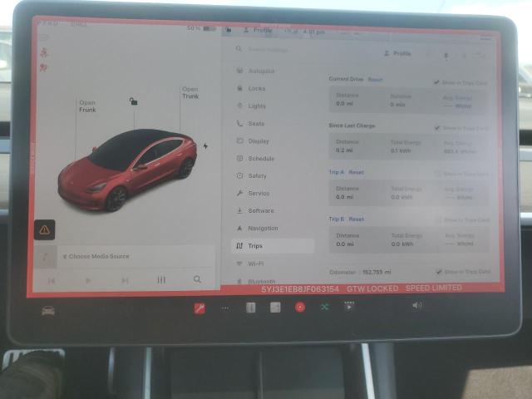Tap the unlocked padlock above the car
Image resolution: width=532 pixels, height=399 pixels.
click(133, 101)
